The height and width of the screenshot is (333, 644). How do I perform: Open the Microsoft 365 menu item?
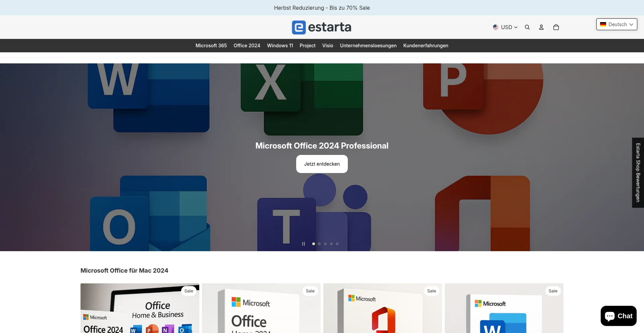pos(211,46)
